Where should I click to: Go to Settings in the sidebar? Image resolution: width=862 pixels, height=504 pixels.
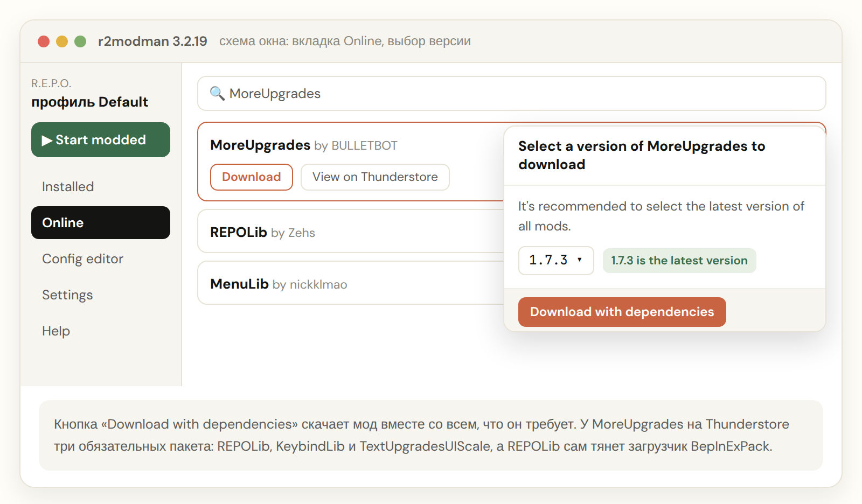coord(101,295)
